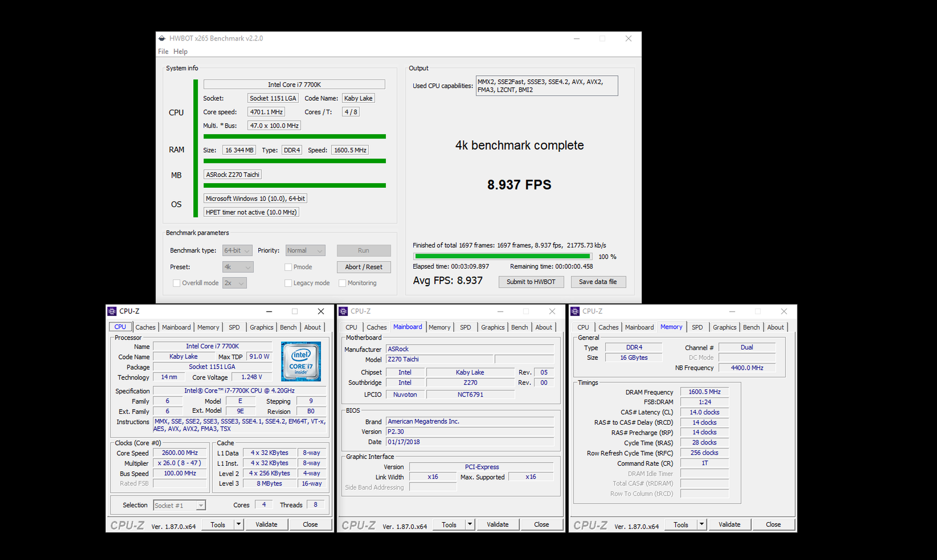Image resolution: width=937 pixels, height=560 pixels.
Task: Click HPET timer not active field
Action: [251, 212]
